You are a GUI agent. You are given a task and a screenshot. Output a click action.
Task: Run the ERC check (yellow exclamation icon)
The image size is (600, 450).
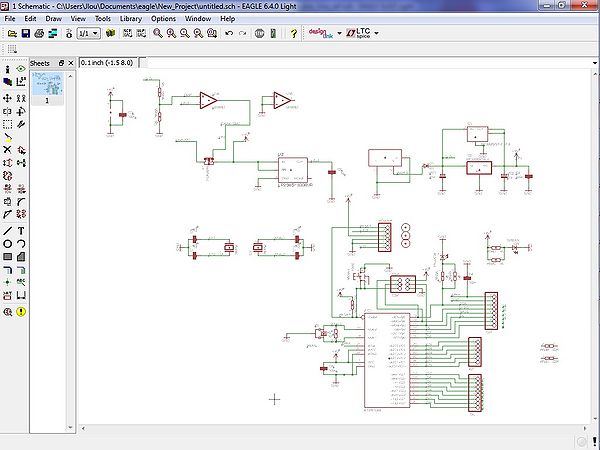click(x=21, y=311)
